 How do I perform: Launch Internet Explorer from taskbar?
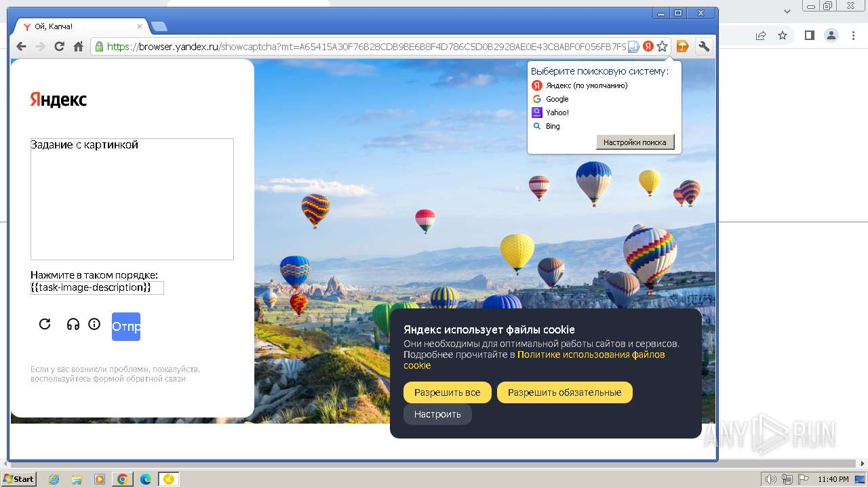point(54,479)
